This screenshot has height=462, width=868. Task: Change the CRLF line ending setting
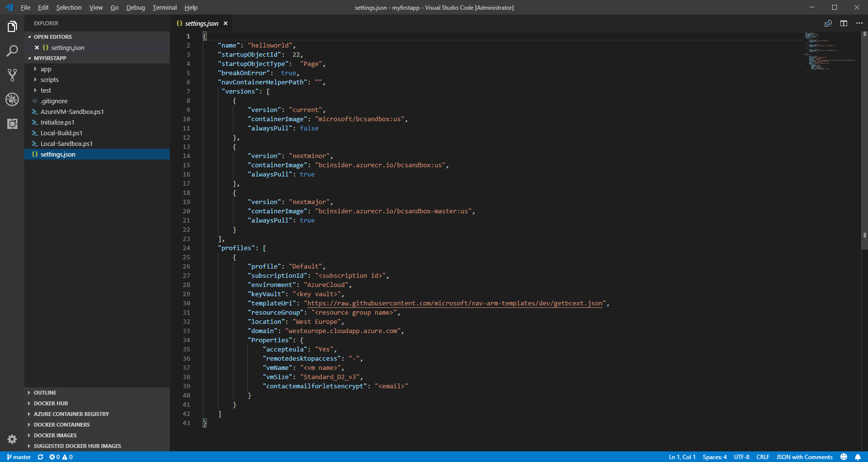tap(762, 457)
